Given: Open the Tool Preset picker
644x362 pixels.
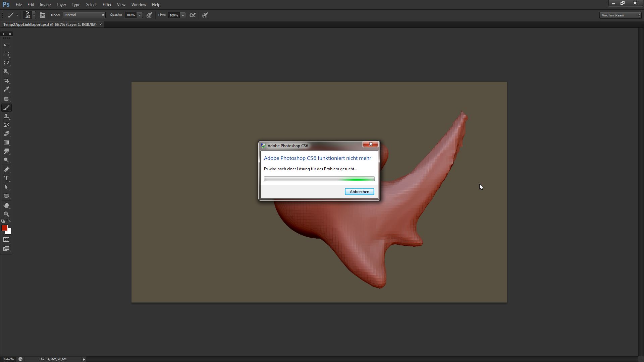Looking at the screenshot, I should (x=12, y=15).
